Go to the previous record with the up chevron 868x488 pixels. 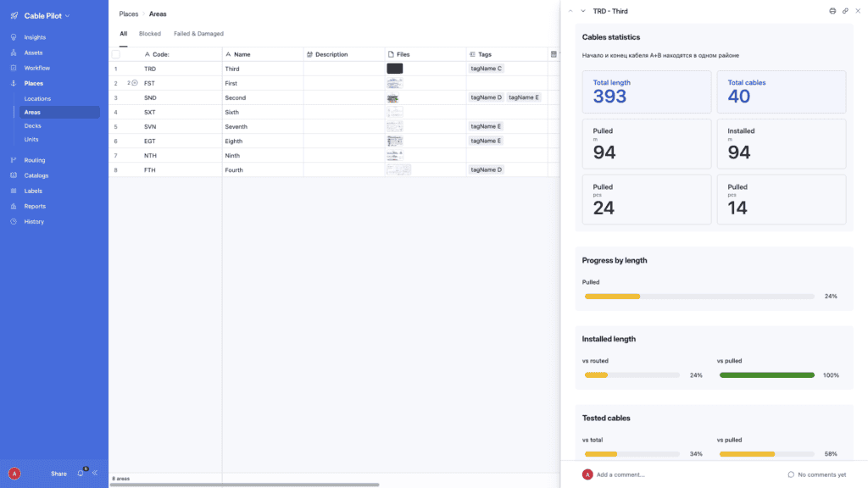[570, 11]
